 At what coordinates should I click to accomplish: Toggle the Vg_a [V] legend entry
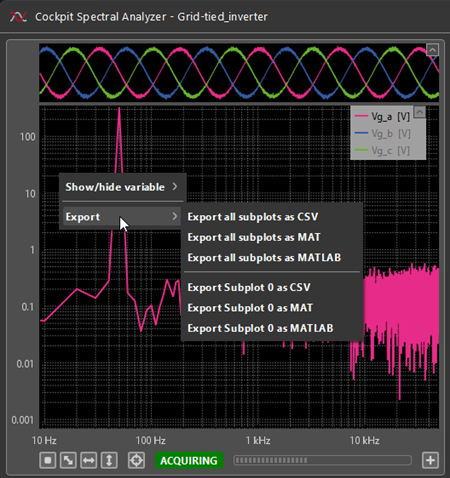tap(382, 117)
